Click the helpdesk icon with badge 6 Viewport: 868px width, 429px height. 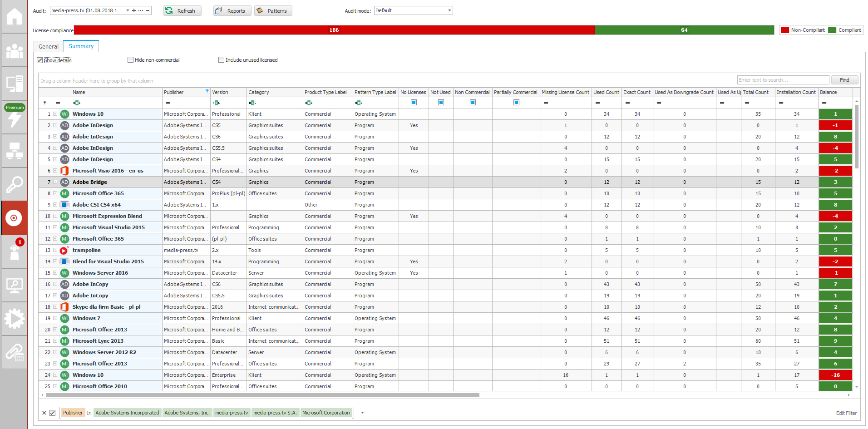(x=15, y=251)
